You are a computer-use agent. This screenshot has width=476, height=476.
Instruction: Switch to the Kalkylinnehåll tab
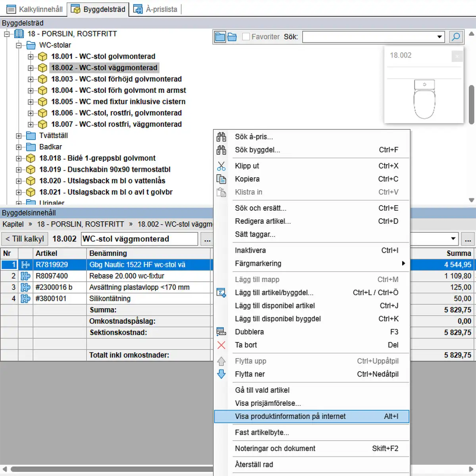(35, 9)
